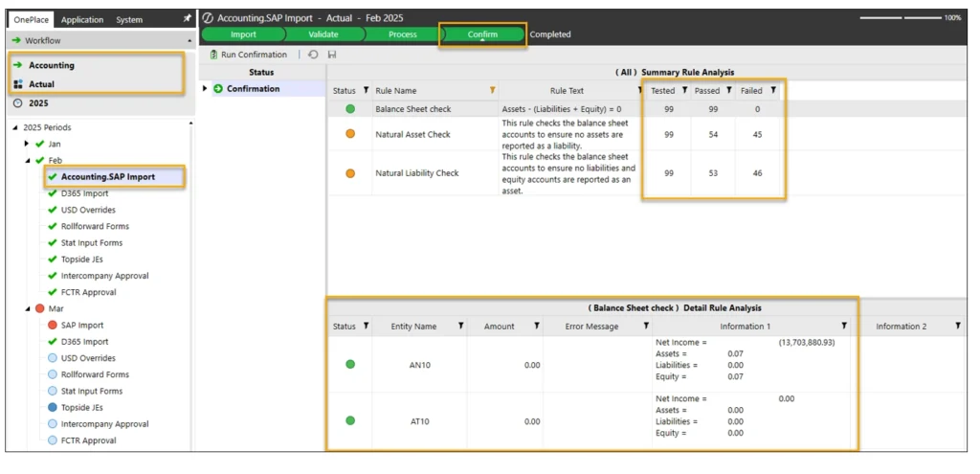Click the filter icon on Rule Name column
Viewport: 980px width, 474px height.
(x=493, y=91)
